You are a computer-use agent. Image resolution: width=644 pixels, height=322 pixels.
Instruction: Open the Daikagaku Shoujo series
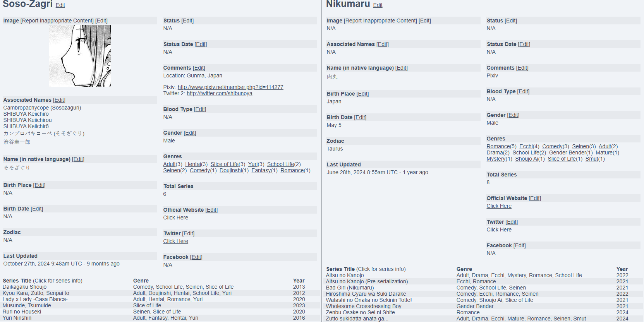click(24, 287)
